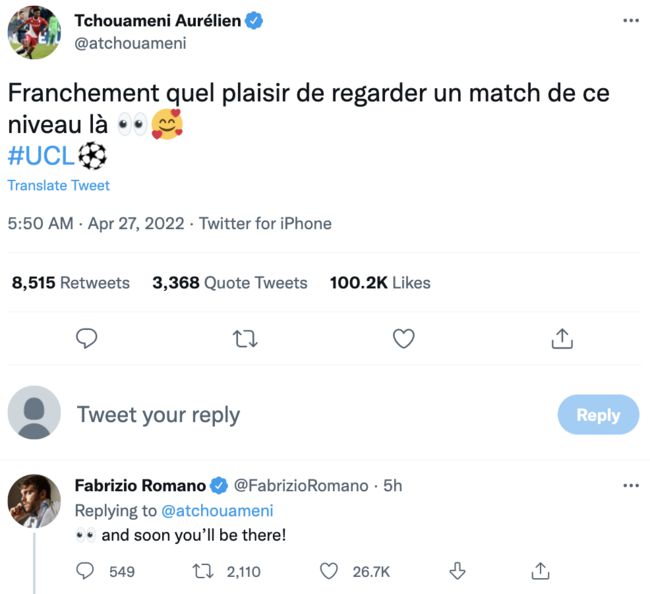Reply to the main tweet via comment icon
The width and height of the screenshot is (650, 594).
coord(87,339)
